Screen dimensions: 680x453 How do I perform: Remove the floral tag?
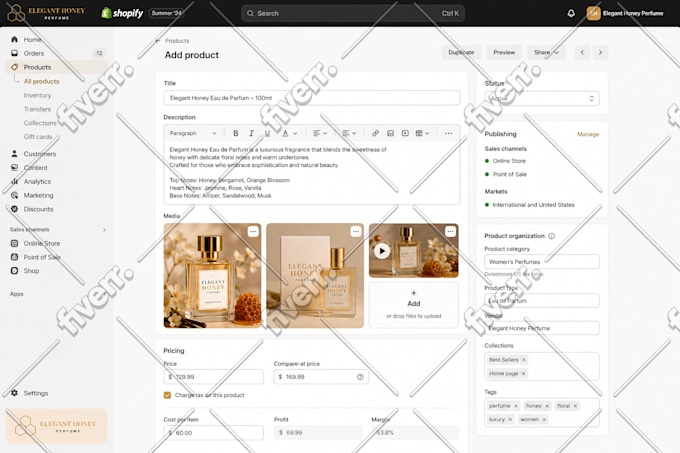click(x=575, y=406)
